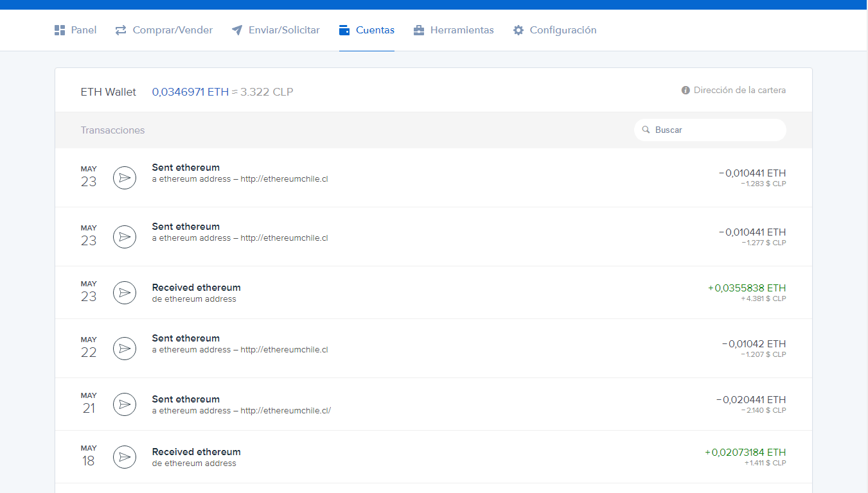Click the Cuentas wallet icon
Image resolution: width=868 pixels, height=493 pixels.
pyautogui.click(x=344, y=30)
